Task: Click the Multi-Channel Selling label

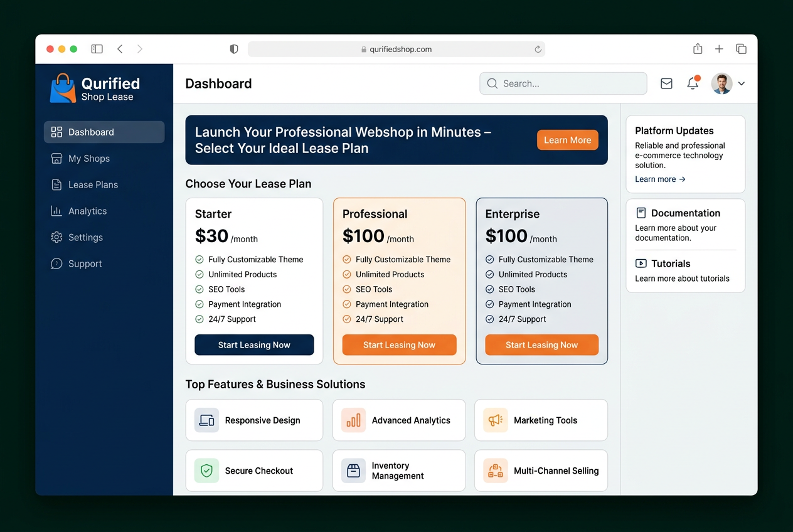Action: (556, 471)
